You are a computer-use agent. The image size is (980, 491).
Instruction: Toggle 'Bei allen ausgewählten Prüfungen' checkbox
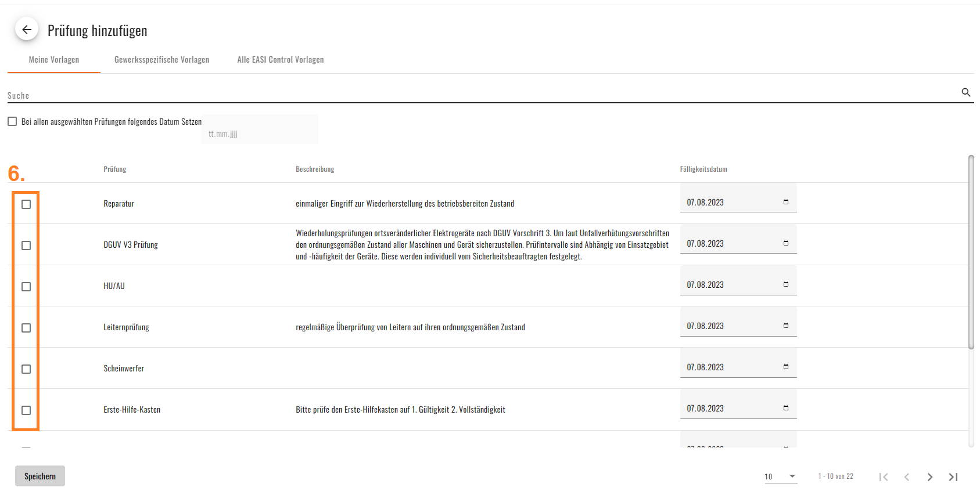[x=12, y=121]
